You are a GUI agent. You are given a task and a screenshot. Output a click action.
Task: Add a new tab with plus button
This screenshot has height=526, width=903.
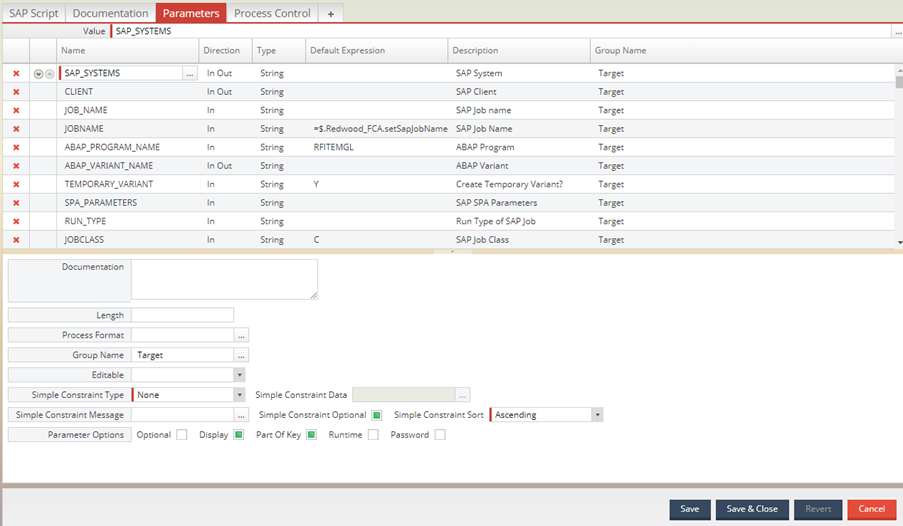331,14
